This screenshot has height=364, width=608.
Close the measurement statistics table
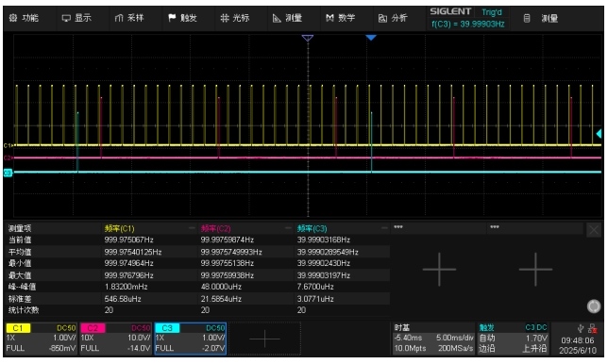pos(594,230)
